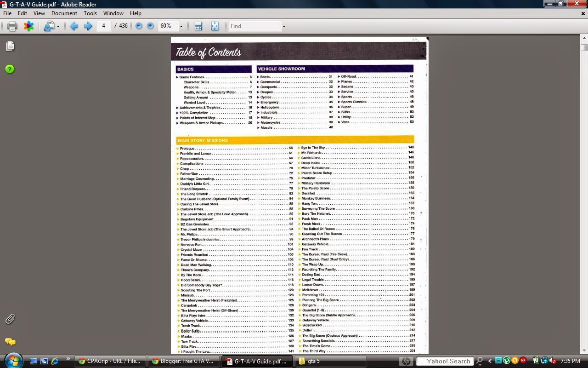Open the Edit menu

click(23, 13)
